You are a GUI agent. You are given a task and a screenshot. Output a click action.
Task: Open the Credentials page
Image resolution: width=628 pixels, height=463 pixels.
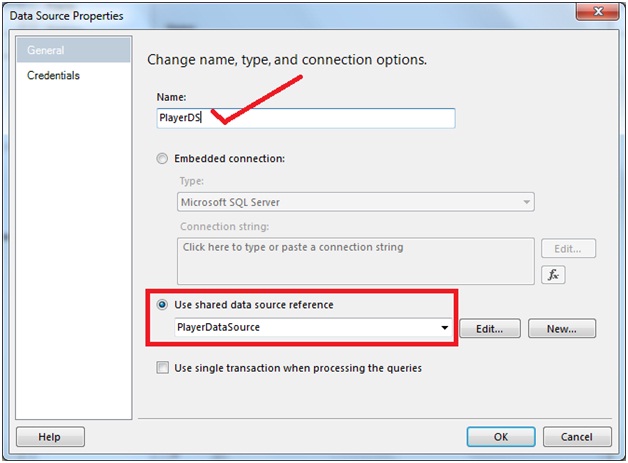[53, 75]
